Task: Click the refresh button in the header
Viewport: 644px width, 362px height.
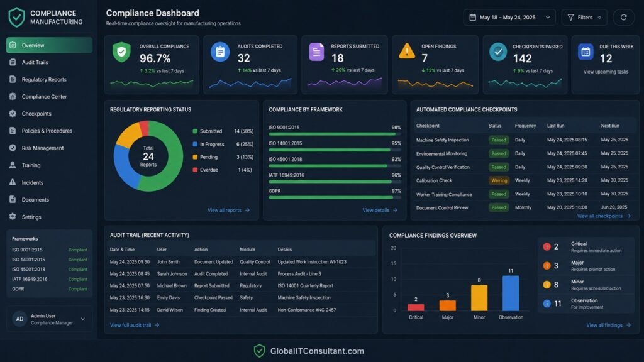Action: tap(623, 17)
